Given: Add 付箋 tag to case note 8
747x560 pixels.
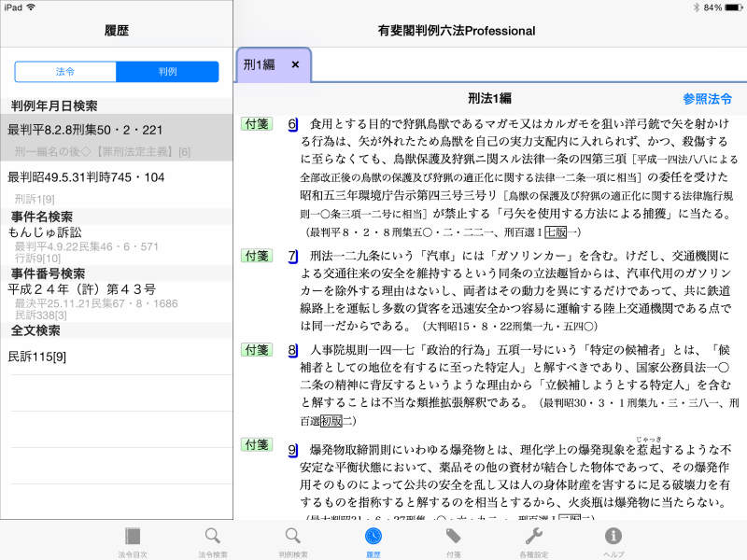Looking at the screenshot, I should [257, 350].
